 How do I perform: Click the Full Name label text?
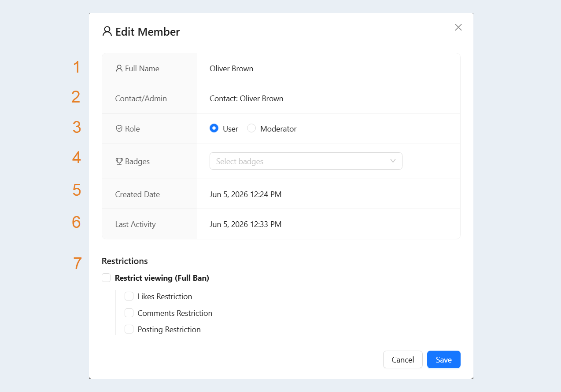click(142, 68)
